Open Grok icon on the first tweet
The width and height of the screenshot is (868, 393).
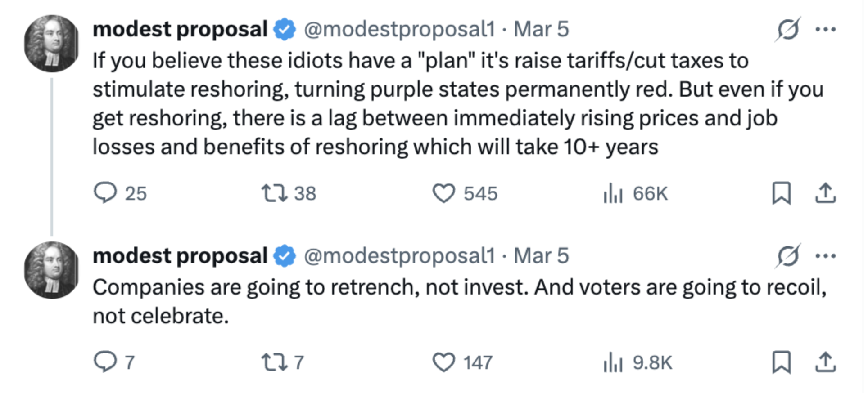(788, 29)
